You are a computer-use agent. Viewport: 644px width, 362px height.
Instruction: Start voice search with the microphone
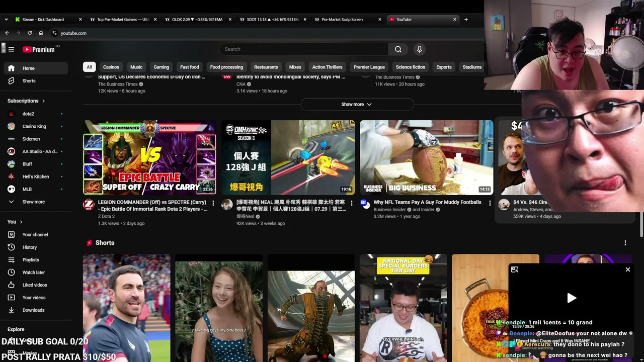click(x=419, y=49)
